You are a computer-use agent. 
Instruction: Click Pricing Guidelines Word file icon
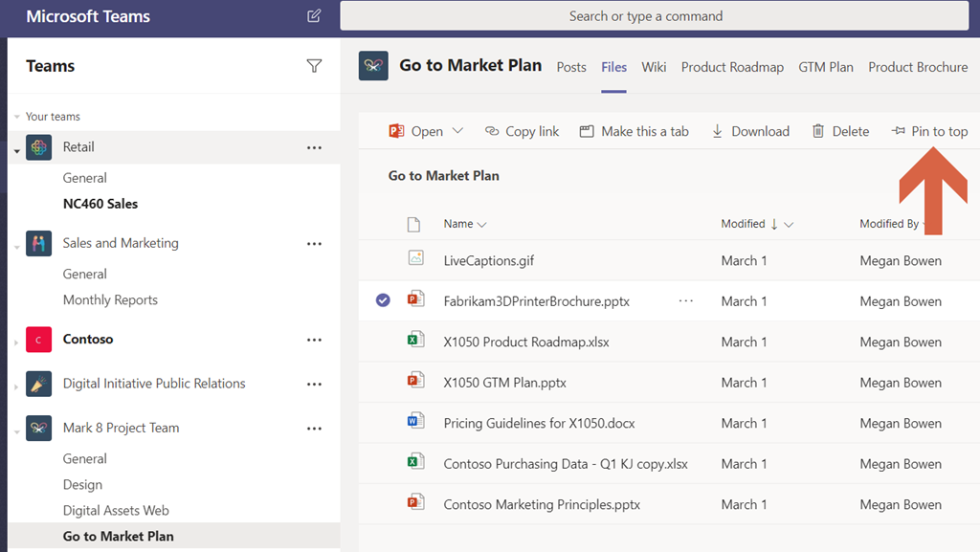pyautogui.click(x=416, y=420)
